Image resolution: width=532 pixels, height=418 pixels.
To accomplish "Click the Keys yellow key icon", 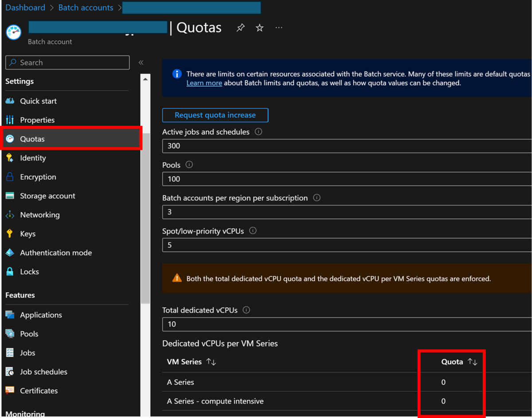I will tap(10, 234).
